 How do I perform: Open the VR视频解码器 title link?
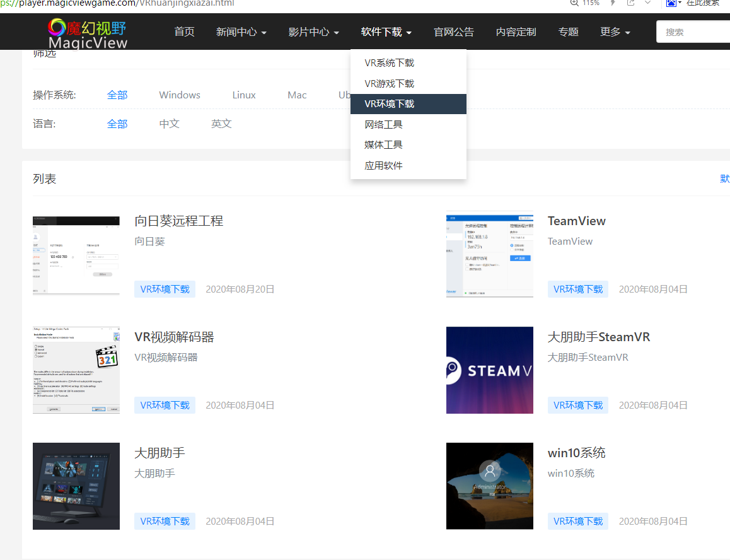[174, 337]
